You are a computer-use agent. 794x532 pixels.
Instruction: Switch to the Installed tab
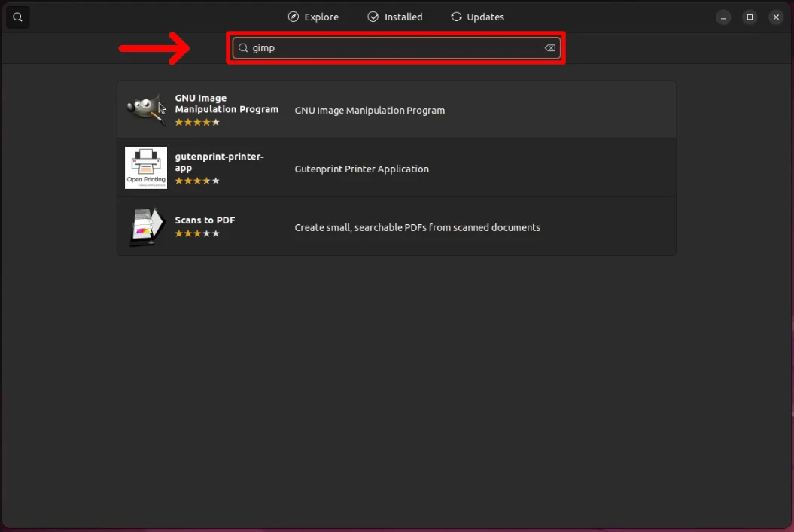click(395, 17)
